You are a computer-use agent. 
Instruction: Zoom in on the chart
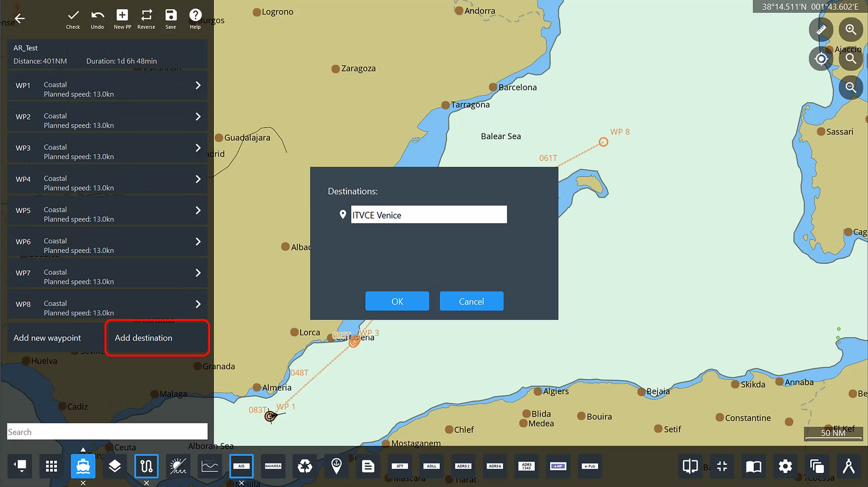tap(851, 30)
